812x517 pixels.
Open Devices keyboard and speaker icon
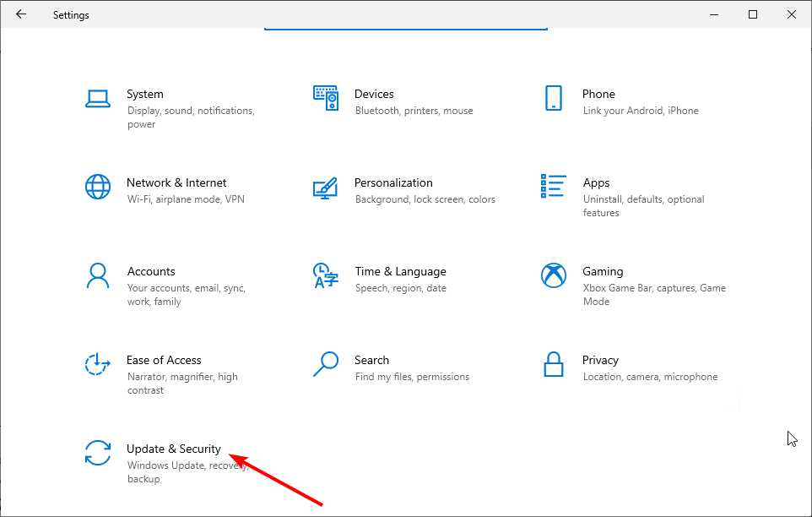tap(325, 98)
